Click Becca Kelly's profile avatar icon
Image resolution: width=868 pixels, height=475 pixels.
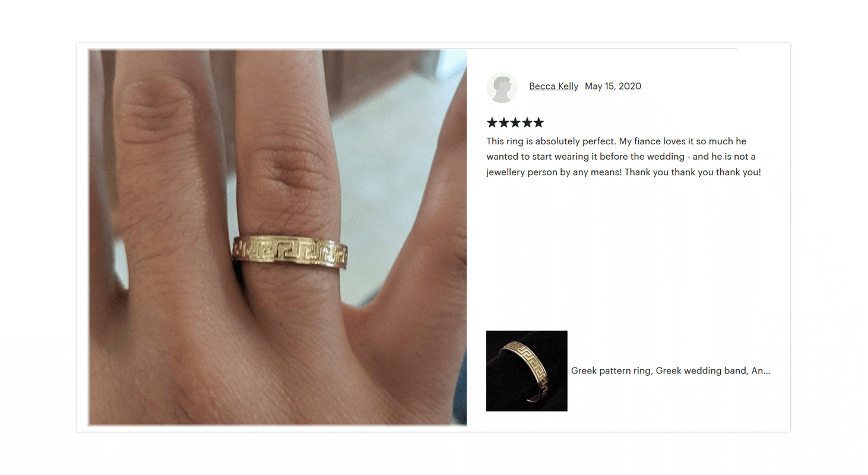pos(502,88)
